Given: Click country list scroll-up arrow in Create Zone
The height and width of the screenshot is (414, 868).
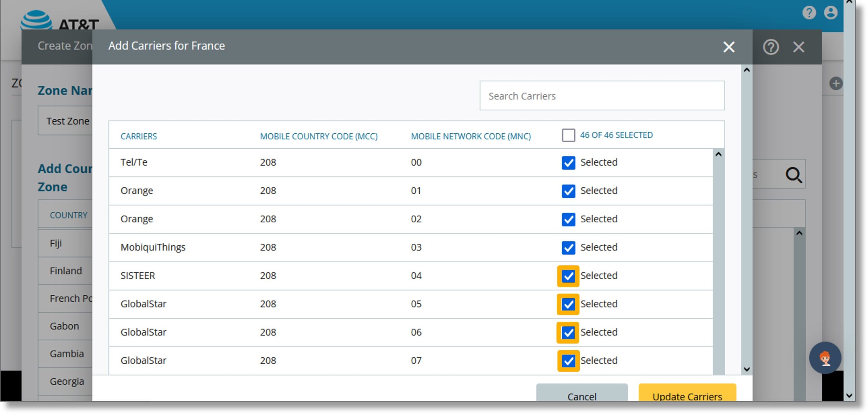Looking at the screenshot, I should (x=799, y=233).
